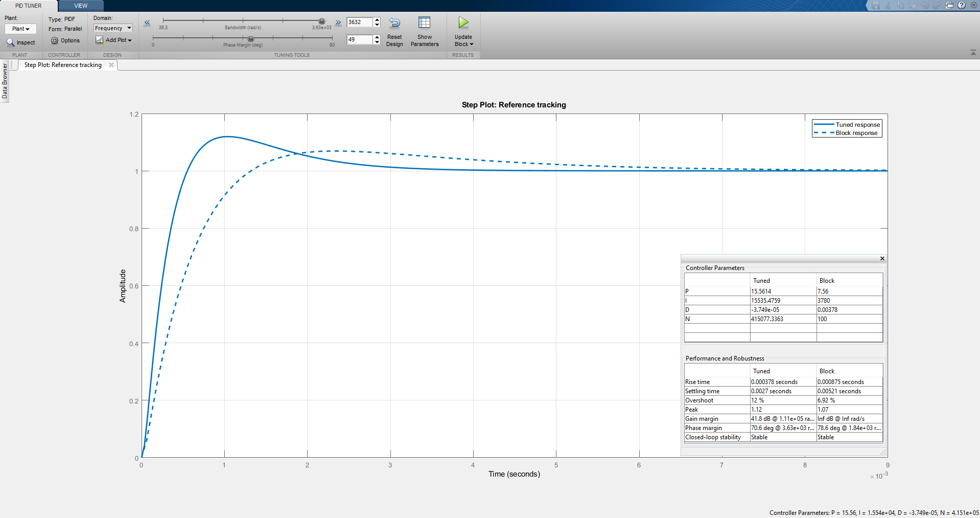This screenshot has height=518, width=980.
Task: Click the Show Parameters table icon
Action: click(x=424, y=22)
